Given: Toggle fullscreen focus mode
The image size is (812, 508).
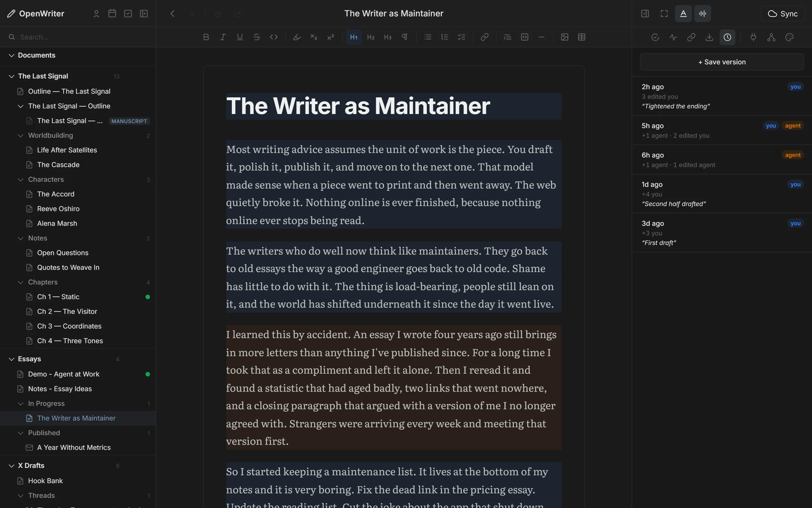Looking at the screenshot, I should (664, 14).
